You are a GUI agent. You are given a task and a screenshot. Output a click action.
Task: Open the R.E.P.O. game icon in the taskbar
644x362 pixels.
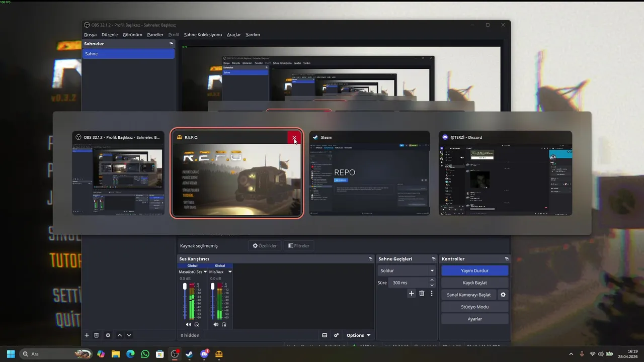[218, 354]
